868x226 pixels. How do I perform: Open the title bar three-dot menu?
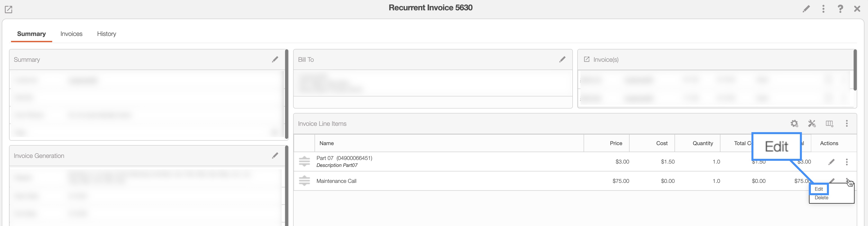coord(823,9)
